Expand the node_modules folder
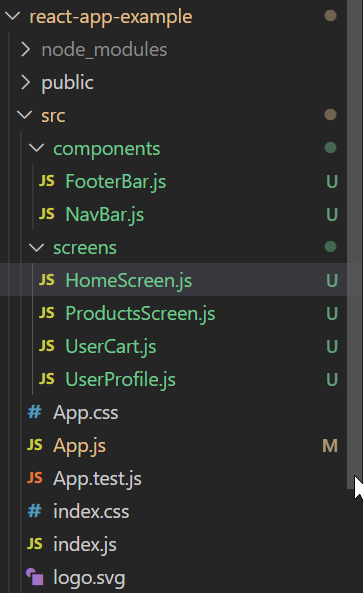Viewport: 363px width, 593px height. click(25, 49)
